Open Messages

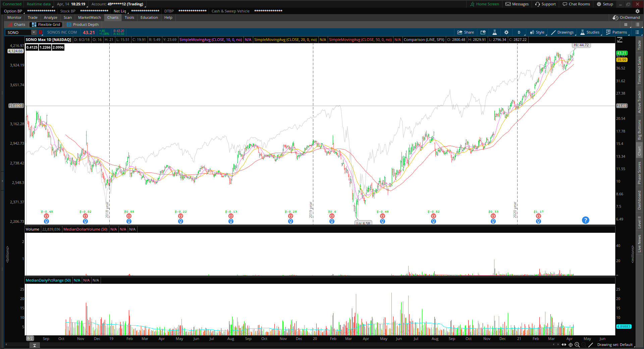pyautogui.click(x=517, y=4)
